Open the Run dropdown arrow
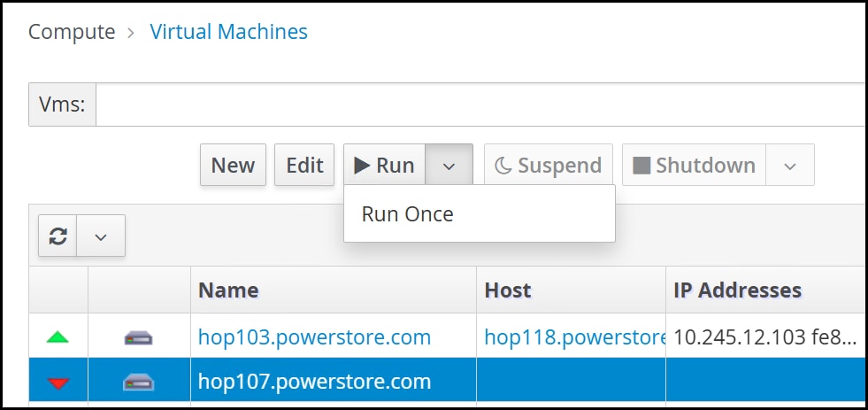Screen dimensions: 868x410 point(449,165)
